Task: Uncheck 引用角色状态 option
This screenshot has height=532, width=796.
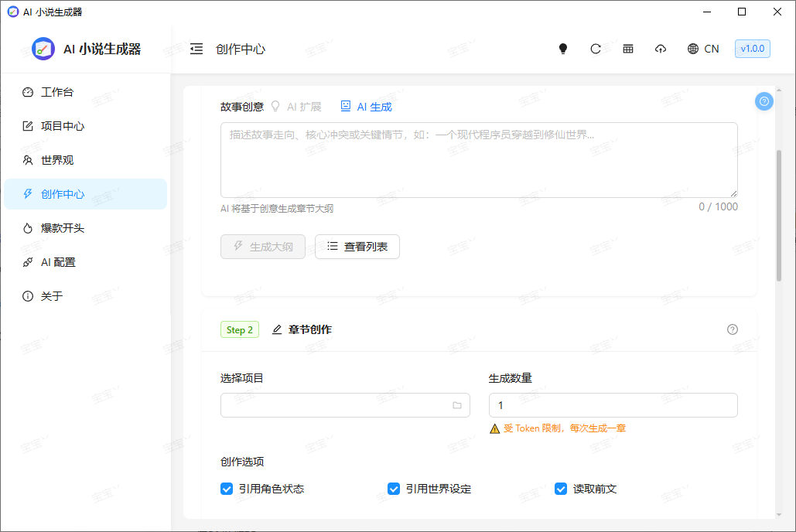Action: click(227, 489)
